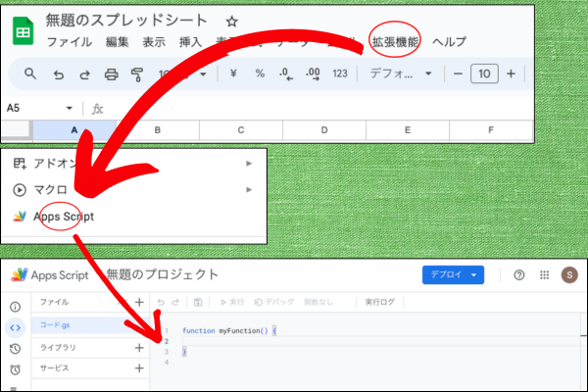588x392 pixels.
Task: Star the untitled spreadsheet
Action: point(231,22)
